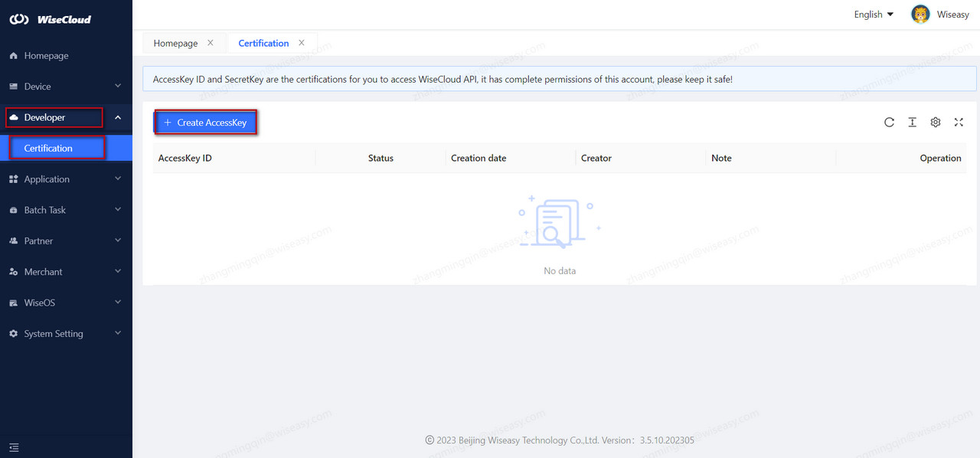Open the table row density icon
Viewport: 980px width, 458px height.
(x=912, y=123)
